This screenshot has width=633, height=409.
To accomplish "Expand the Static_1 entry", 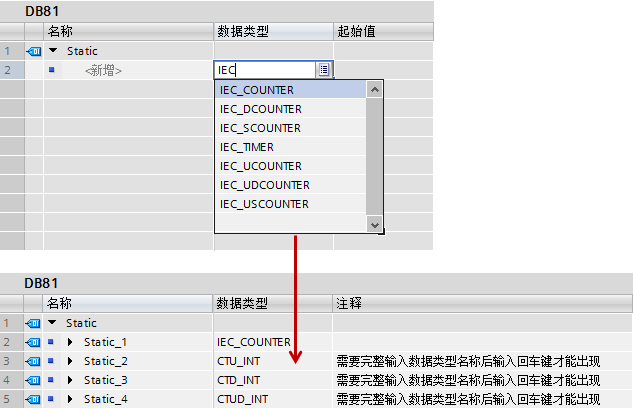I will [70, 342].
